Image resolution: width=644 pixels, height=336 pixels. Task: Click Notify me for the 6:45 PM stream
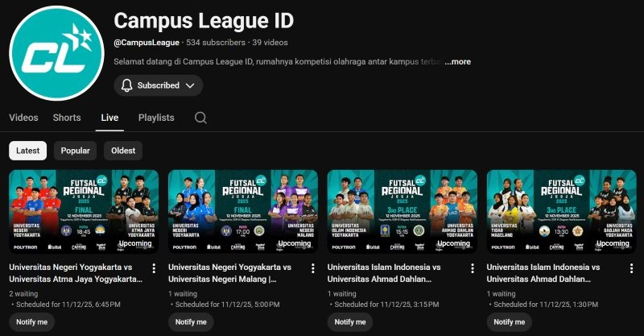point(31,322)
